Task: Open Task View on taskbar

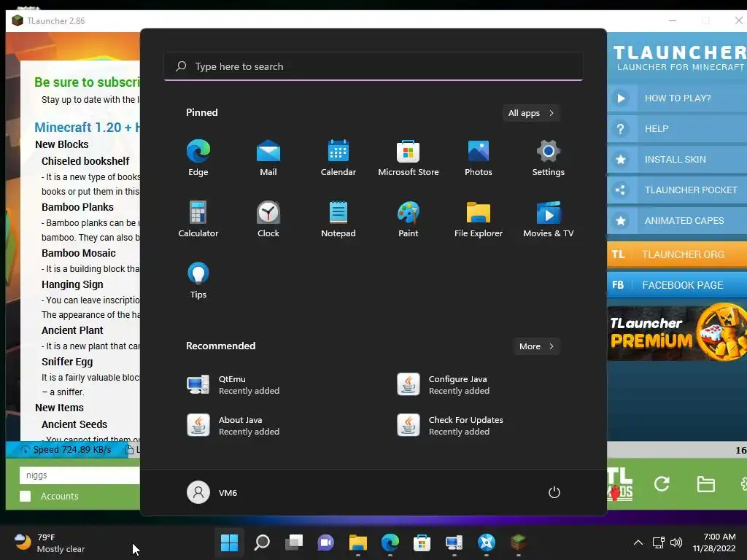Action: [x=293, y=542]
